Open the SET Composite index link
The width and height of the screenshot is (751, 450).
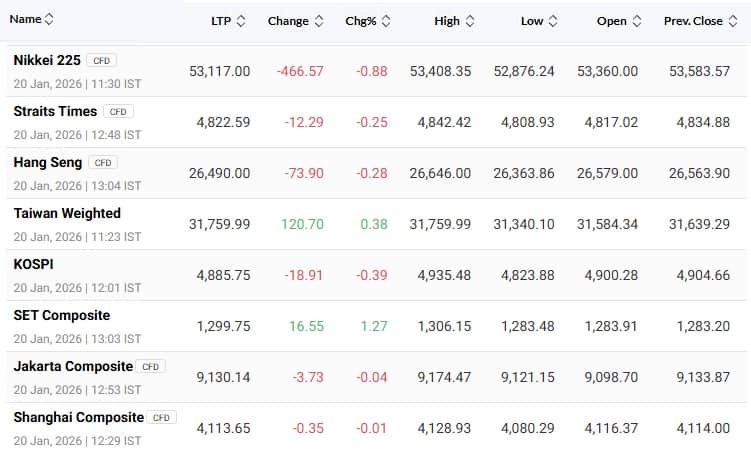(62, 315)
